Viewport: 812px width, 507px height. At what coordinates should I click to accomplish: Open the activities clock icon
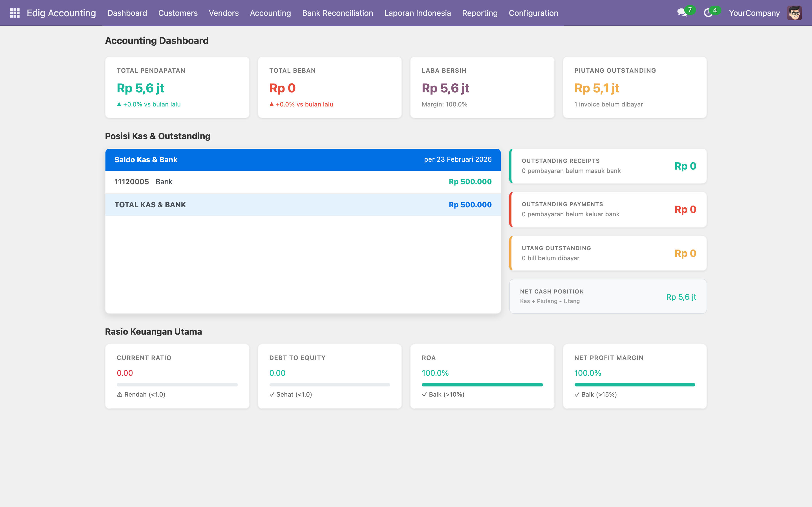[708, 13]
